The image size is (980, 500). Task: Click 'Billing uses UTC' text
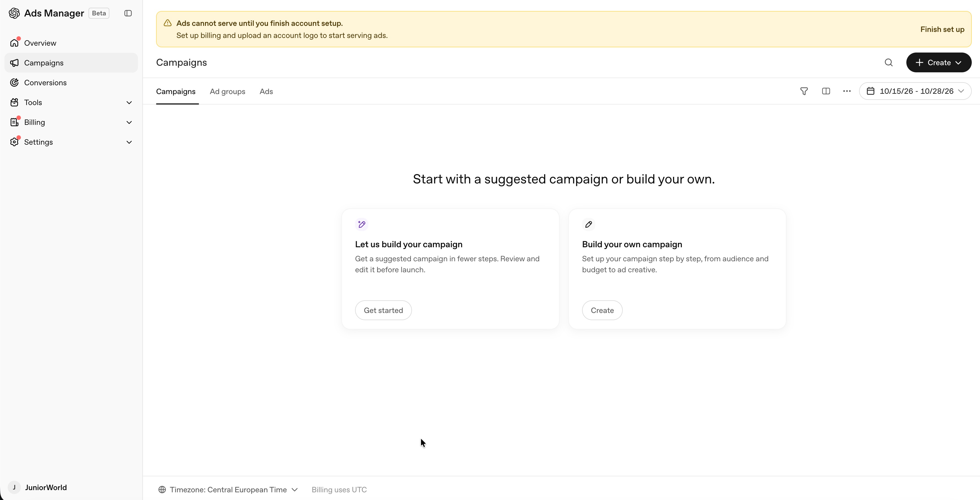[x=339, y=490]
